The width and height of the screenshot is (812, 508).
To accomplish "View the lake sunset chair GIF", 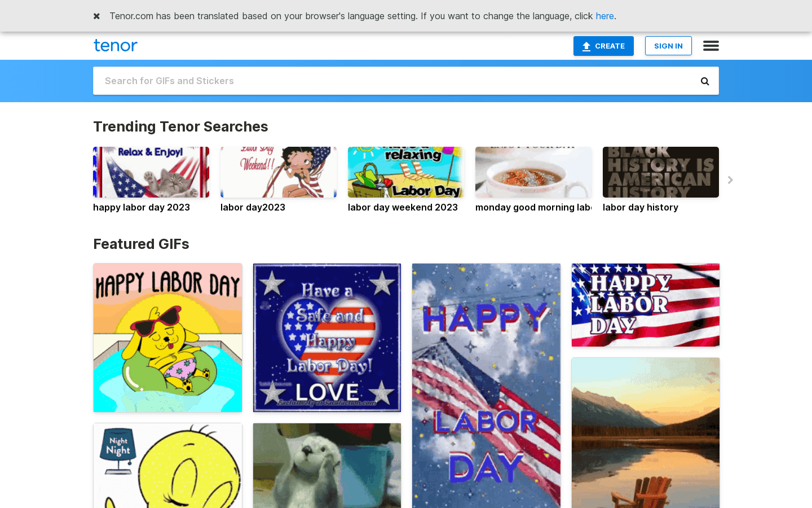I will (645, 433).
